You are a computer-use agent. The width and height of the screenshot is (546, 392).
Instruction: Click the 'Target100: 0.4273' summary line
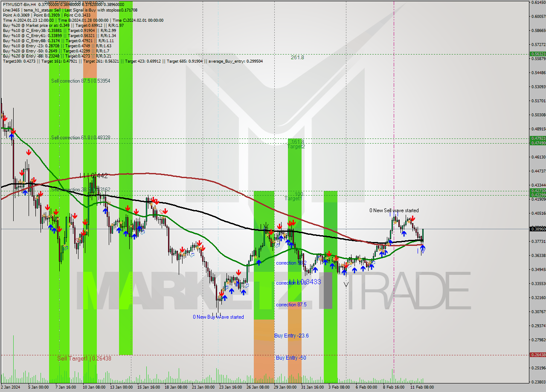point(133,61)
